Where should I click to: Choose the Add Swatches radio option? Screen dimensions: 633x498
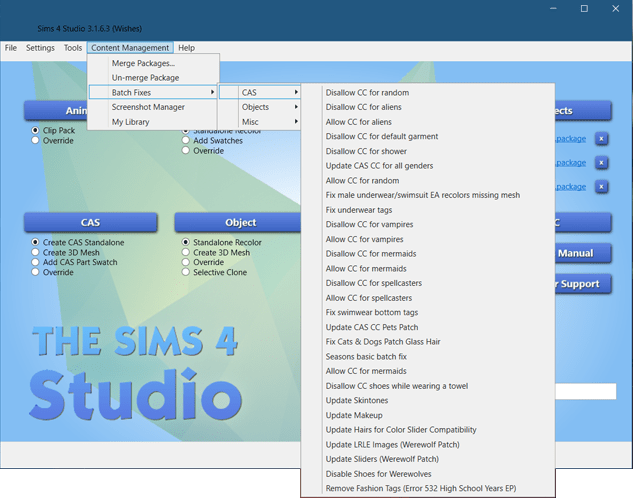(x=185, y=140)
